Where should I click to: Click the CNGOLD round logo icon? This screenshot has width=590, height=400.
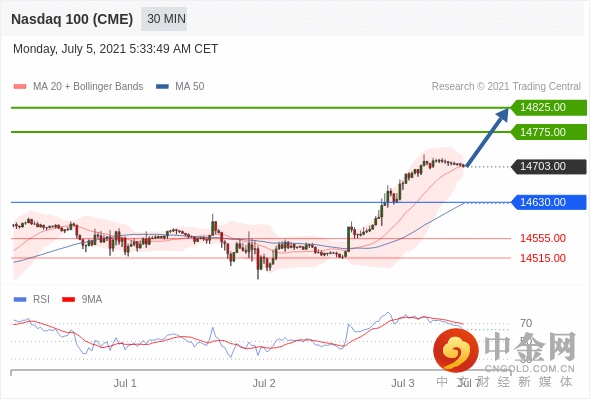click(x=456, y=350)
